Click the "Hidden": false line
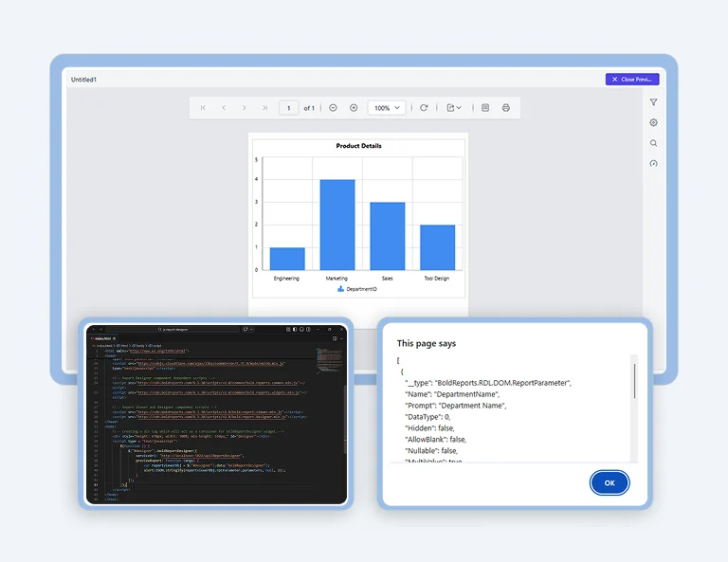 pyautogui.click(x=429, y=427)
